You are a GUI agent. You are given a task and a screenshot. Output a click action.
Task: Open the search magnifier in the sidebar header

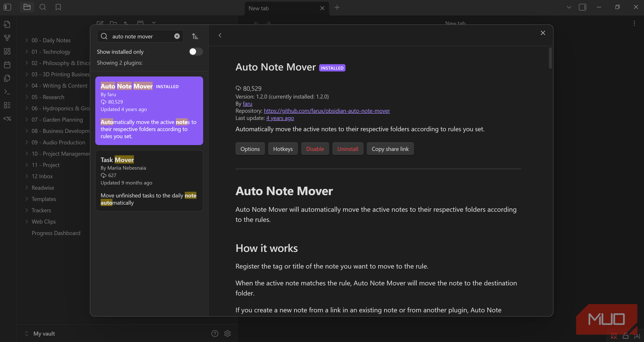[x=43, y=7]
